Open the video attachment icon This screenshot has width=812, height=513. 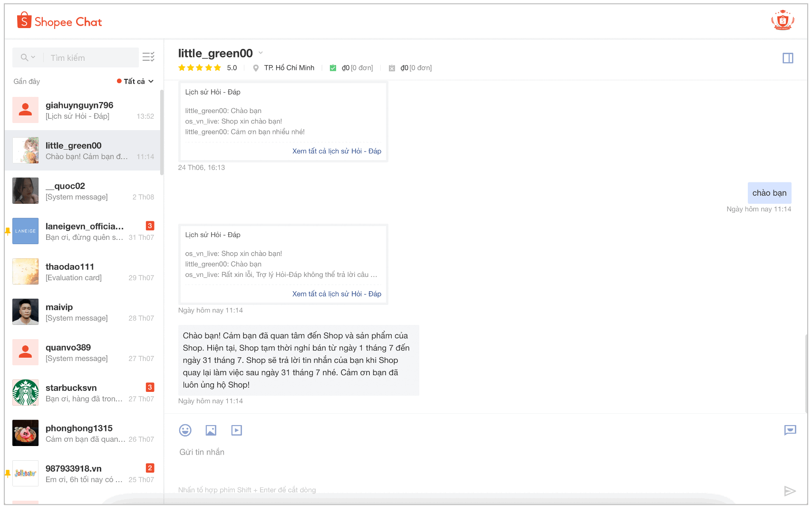pyautogui.click(x=236, y=430)
